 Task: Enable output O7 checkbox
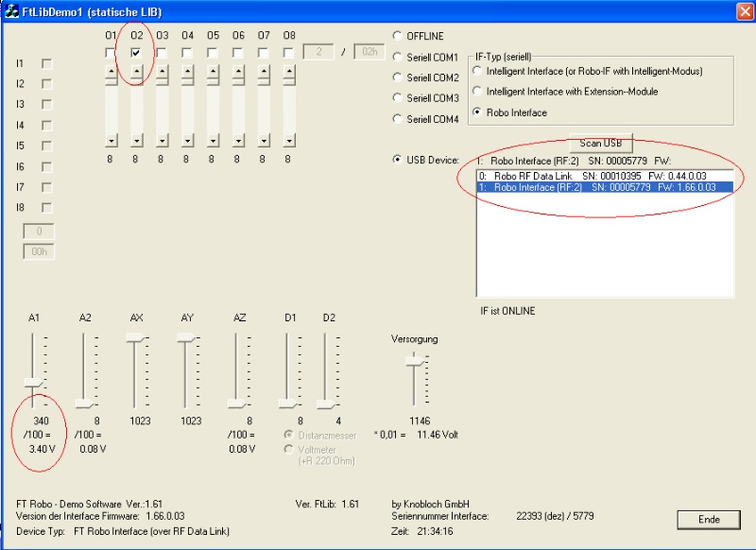pos(264,53)
